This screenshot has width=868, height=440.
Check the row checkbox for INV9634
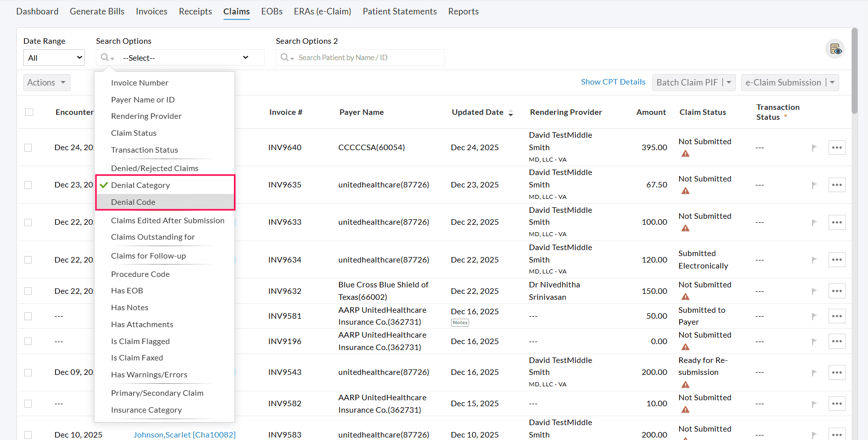[28, 260]
